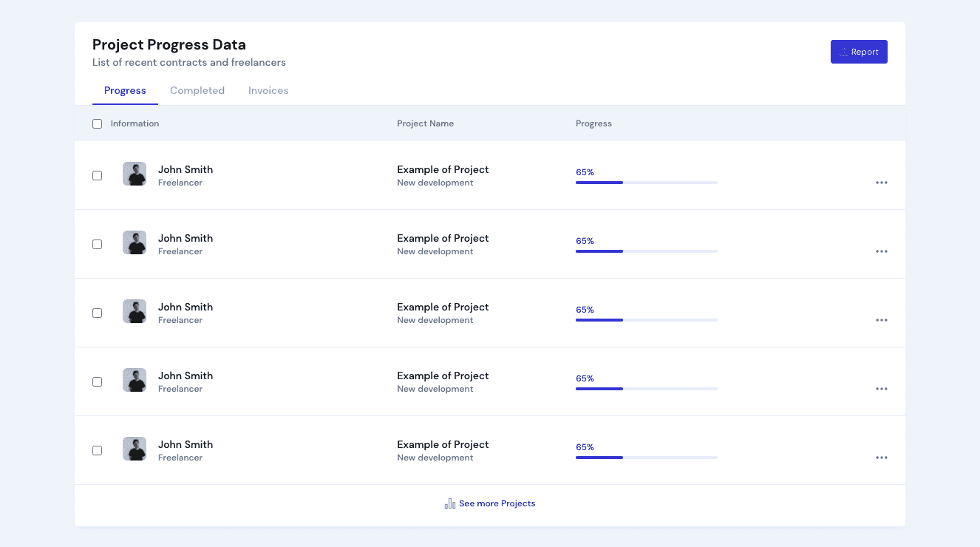Click John Smith's avatar in first row
The width and height of the screenshot is (980, 547).
click(135, 174)
